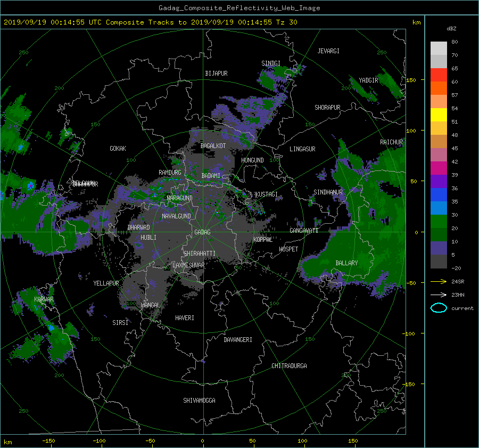479x448 pixels.
Task: Click the blue storm cell near Karwar
Action: coord(51,328)
